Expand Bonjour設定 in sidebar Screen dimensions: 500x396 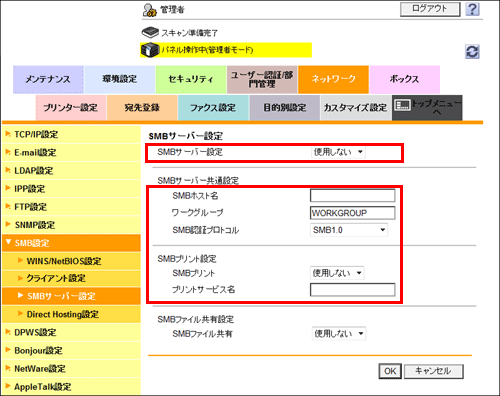(x=71, y=351)
